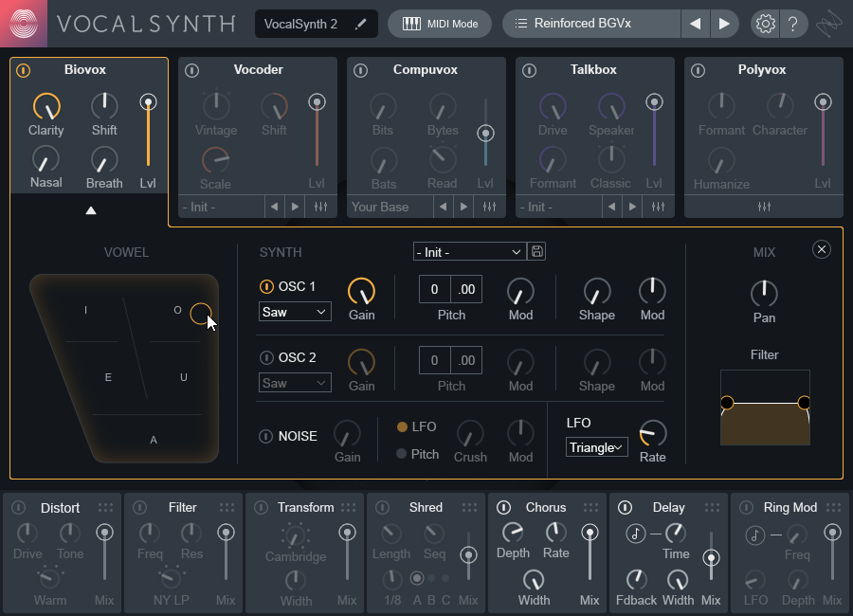Enable the Talkbox module power

coord(529,70)
